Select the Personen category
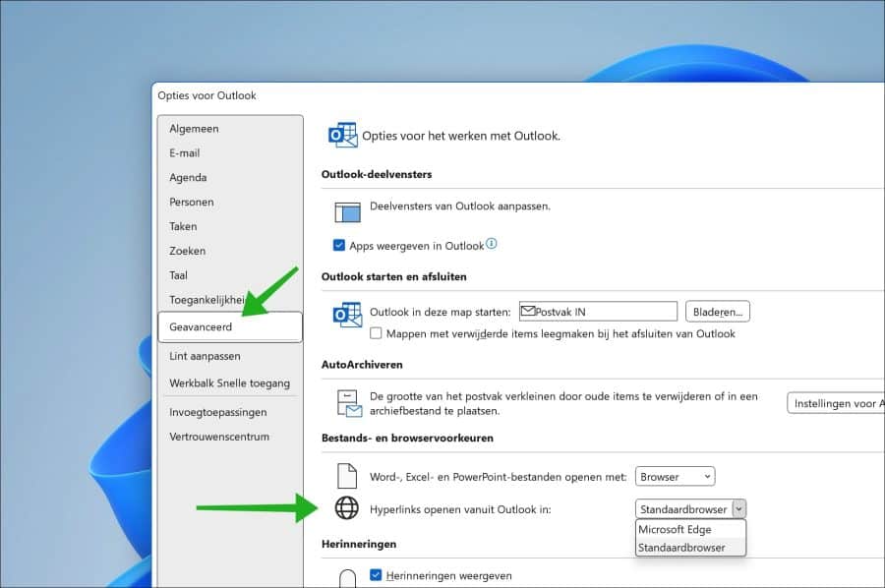This screenshot has width=885, height=588. (192, 202)
